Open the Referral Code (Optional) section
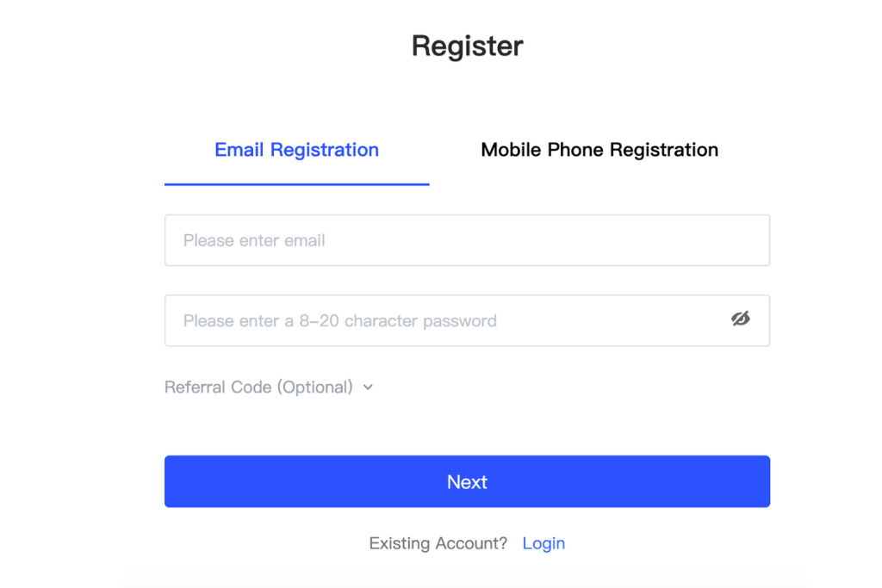 click(269, 387)
